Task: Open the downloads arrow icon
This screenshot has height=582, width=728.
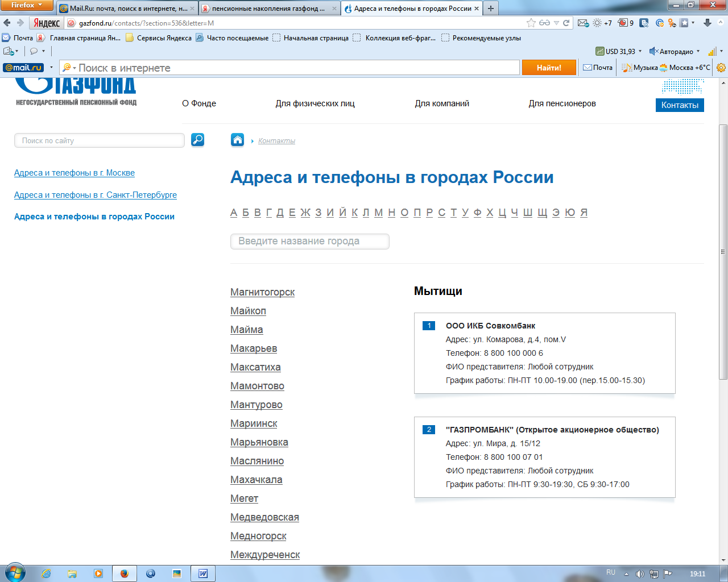Action: click(708, 23)
